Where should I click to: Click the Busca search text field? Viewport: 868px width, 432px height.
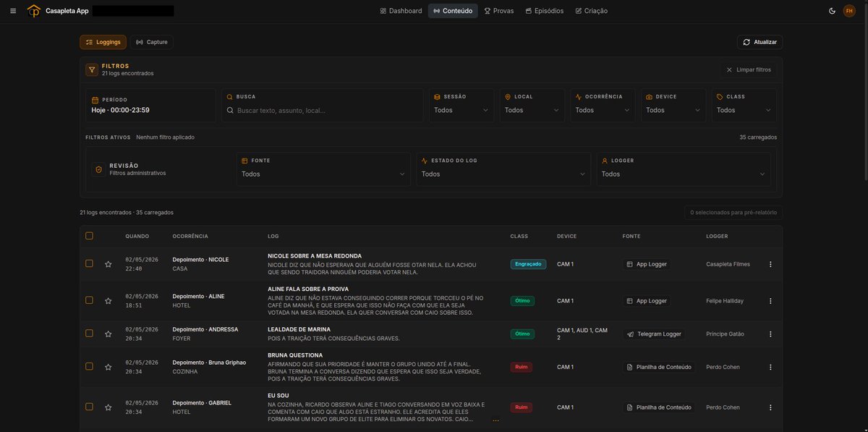(x=323, y=110)
